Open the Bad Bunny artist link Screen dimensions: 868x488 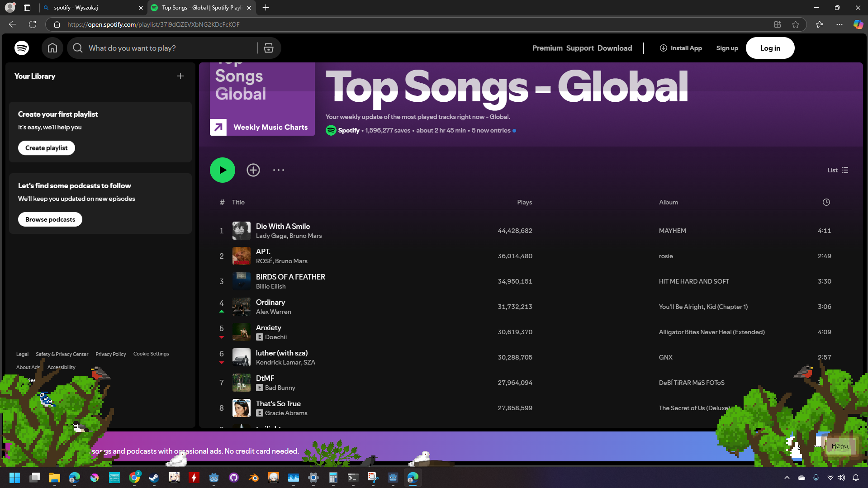click(280, 388)
